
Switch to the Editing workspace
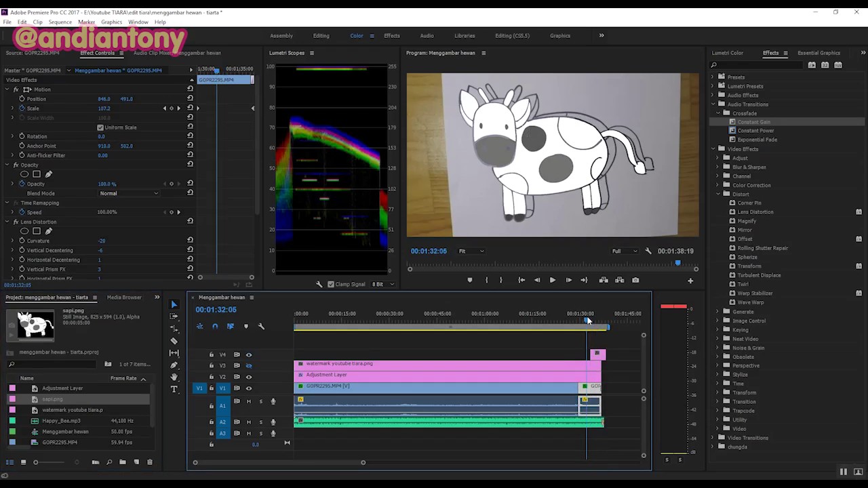point(321,36)
